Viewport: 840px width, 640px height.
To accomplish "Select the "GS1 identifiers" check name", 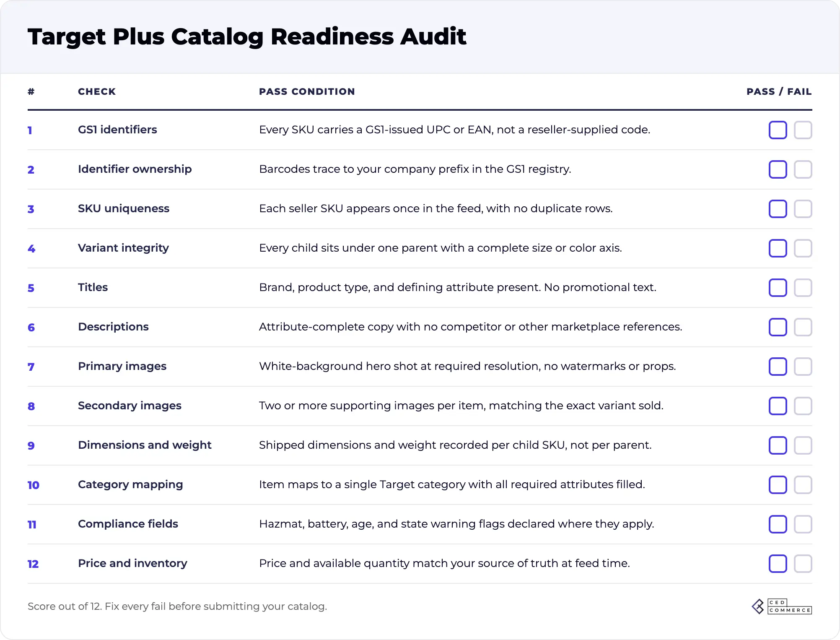I will point(117,130).
